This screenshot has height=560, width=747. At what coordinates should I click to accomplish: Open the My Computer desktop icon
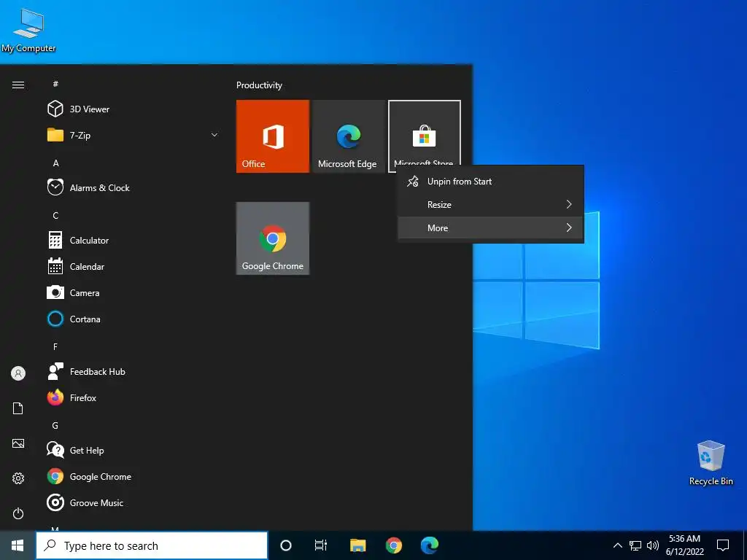28,29
